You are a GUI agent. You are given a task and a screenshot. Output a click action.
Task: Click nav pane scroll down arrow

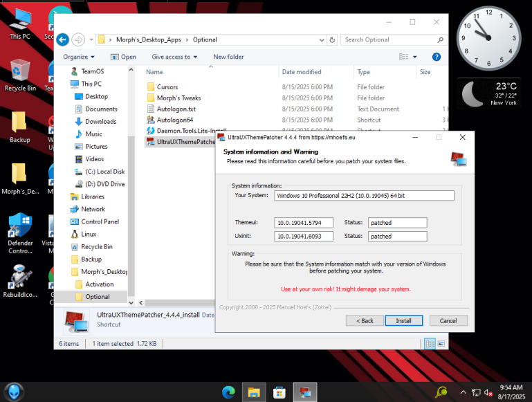click(131, 302)
